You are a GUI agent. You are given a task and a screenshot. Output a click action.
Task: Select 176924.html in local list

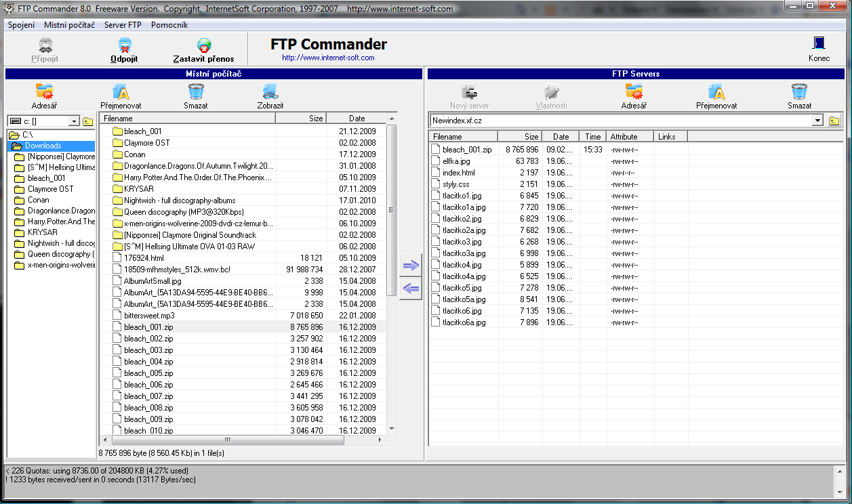pos(144,258)
